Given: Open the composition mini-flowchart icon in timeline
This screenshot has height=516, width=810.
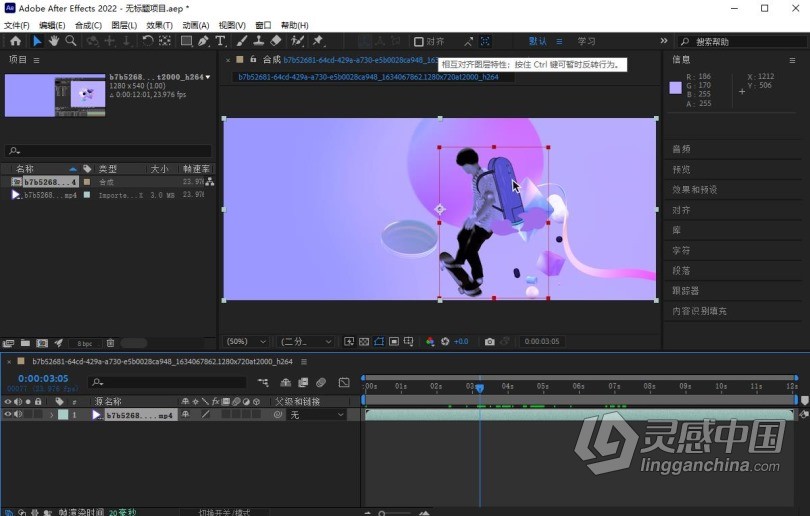Looking at the screenshot, I should pyautogui.click(x=263, y=383).
